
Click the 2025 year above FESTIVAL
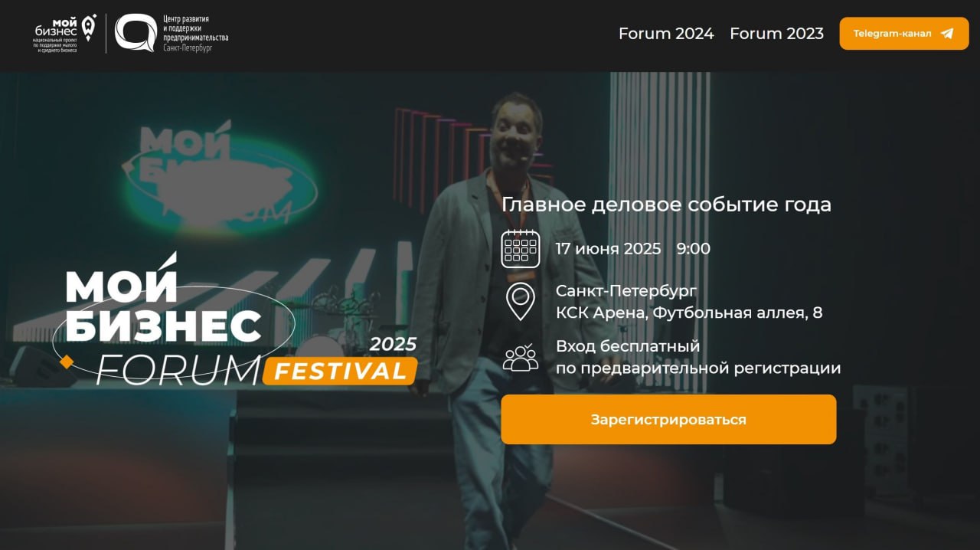click(x=394, y=344)
